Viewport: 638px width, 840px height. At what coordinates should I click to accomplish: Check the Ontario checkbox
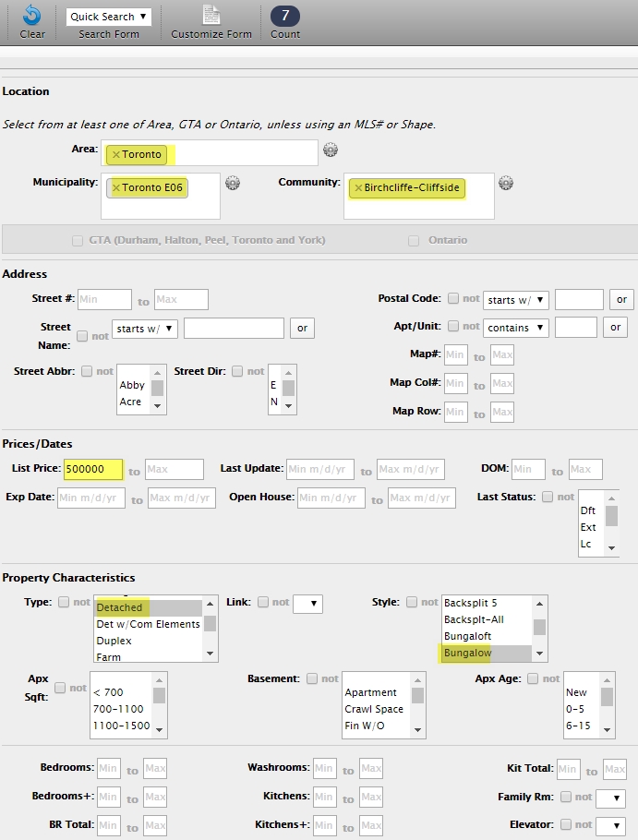pyautogui.click(x=415, y=241)
